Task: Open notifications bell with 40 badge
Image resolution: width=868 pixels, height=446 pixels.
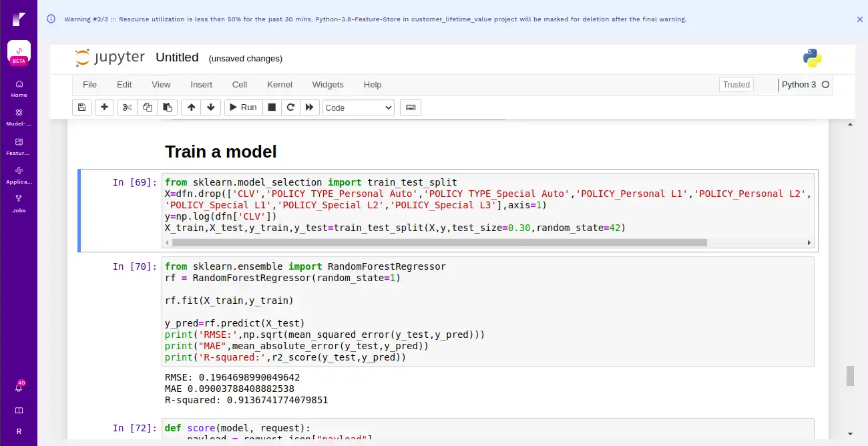Action: tap(19, 387)
